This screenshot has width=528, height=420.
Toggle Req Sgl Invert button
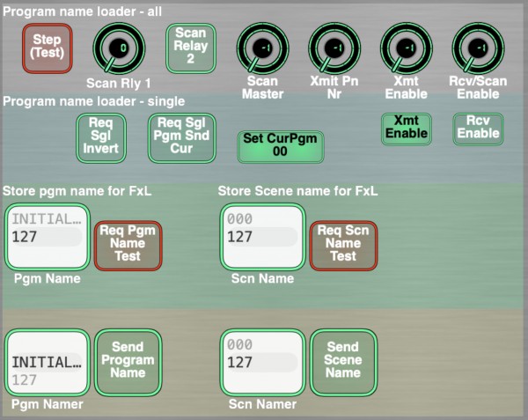[x=101, y=138]
